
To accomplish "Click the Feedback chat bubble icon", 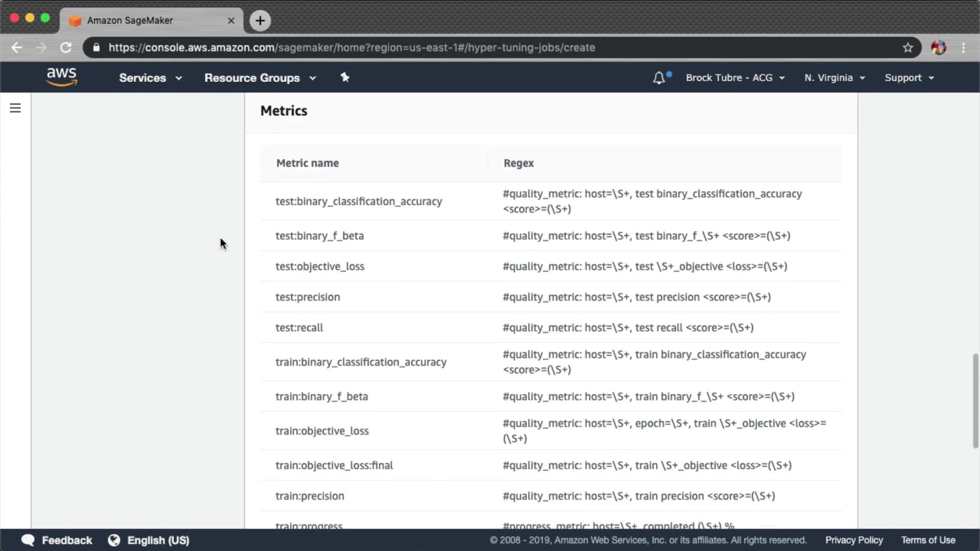I will 28,540.
